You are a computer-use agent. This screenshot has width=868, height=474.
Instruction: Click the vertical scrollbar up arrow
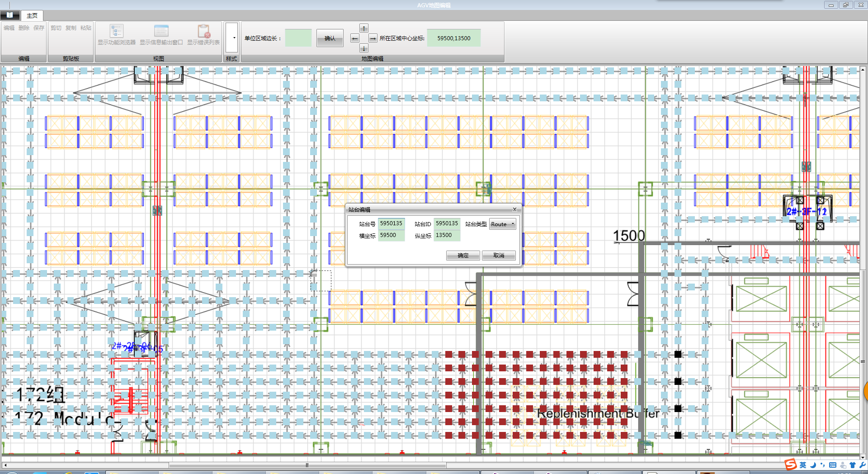pyautogui.click(x=863, y=70)
